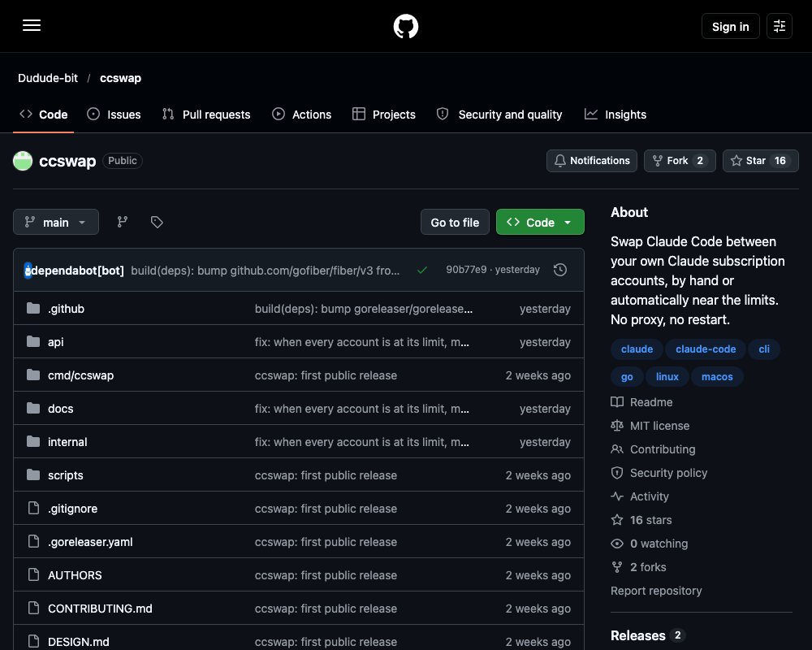This screenshot has width=812, height=650.
Task: Switch to the Pull requests tab
Action: tap(206, 115)
